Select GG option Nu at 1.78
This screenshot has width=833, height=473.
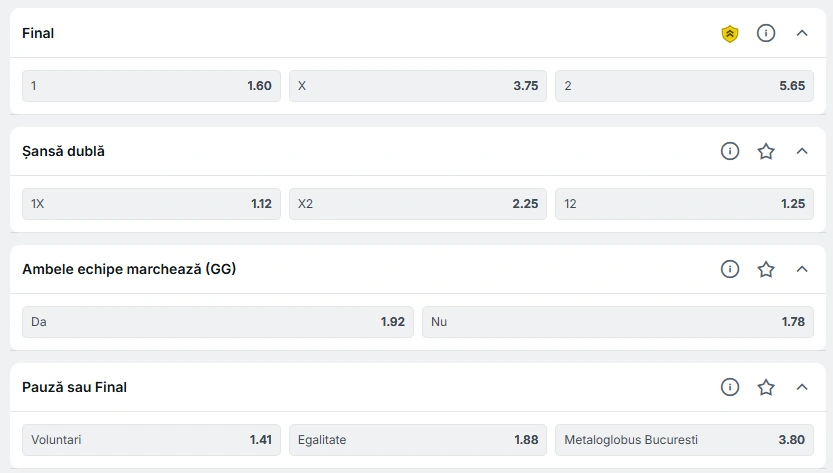[x=618, y=322]
